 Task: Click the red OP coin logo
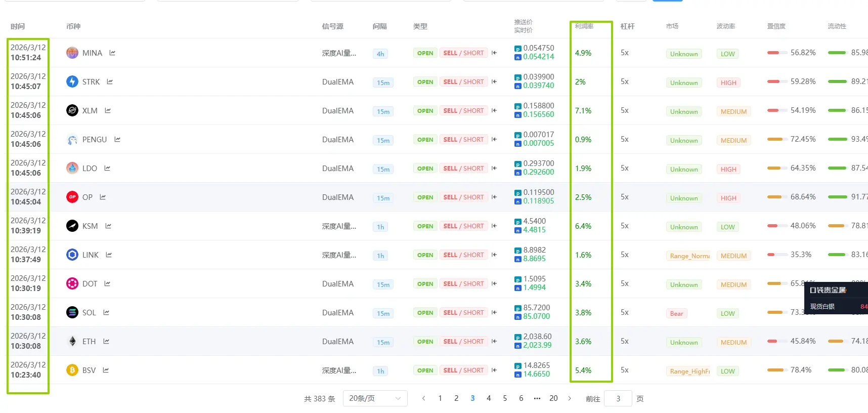[72, 197]
